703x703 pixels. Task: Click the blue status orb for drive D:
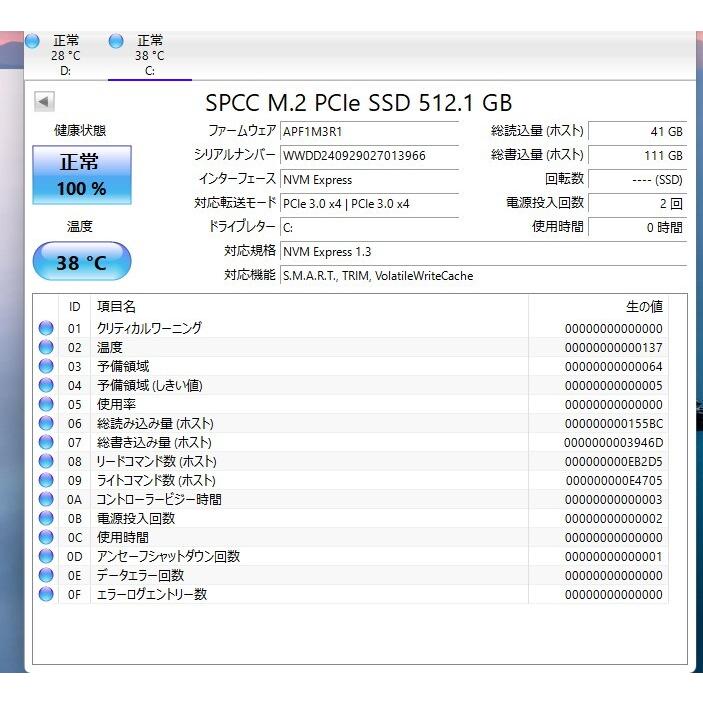pyautogui.click(x=32, y=41)
